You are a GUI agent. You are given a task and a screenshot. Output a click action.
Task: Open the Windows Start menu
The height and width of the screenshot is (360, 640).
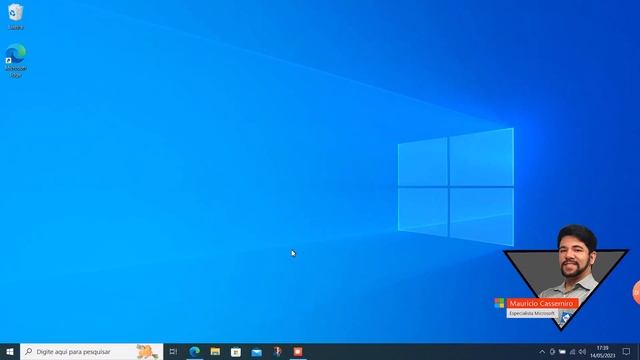(x=10, y=351)
